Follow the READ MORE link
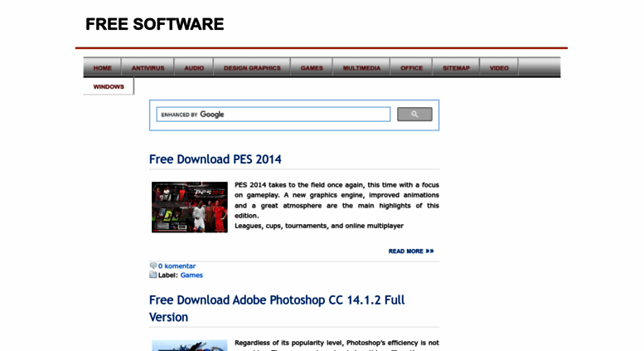 click(411, 251)
